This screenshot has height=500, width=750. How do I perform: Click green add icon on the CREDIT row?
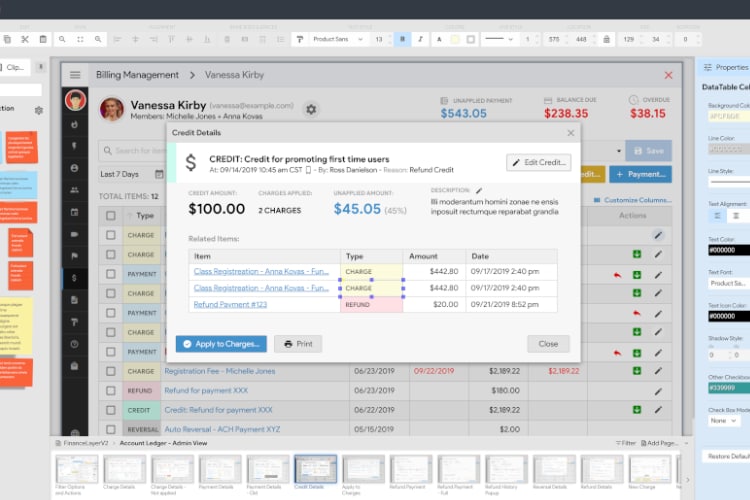pyautogui.click(x=637, y=410)
